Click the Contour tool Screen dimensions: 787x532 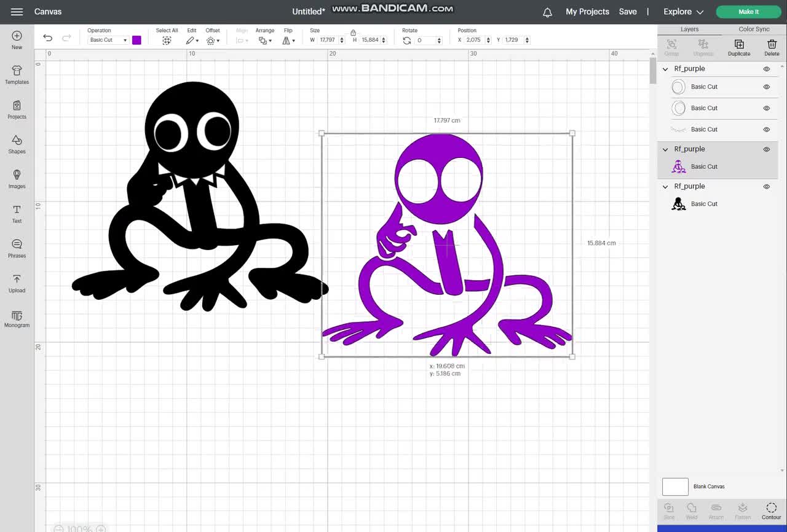771,511
